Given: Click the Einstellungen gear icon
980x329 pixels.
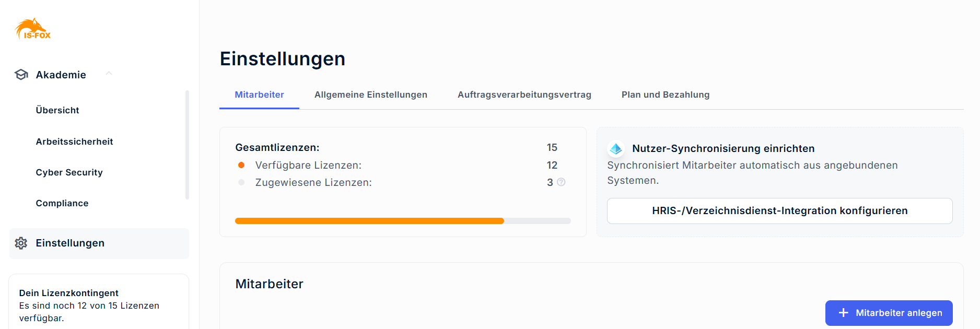Looking at the screenshot, I should tap(21, 243).
